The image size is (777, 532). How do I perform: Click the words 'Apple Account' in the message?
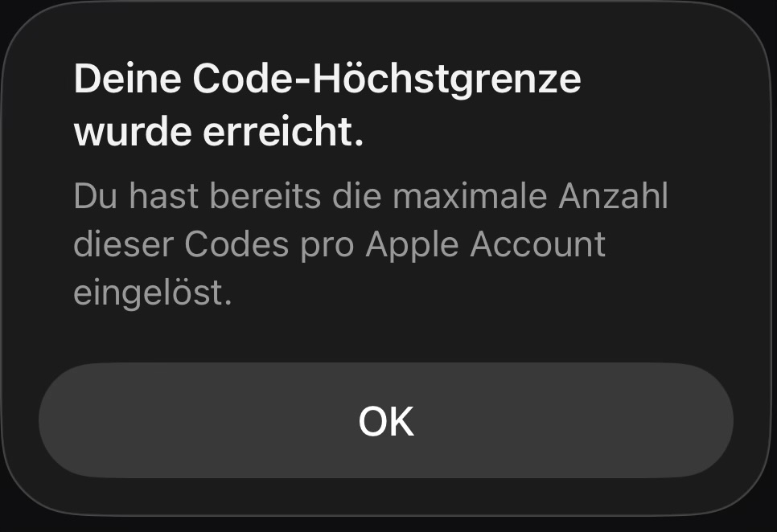486,246
